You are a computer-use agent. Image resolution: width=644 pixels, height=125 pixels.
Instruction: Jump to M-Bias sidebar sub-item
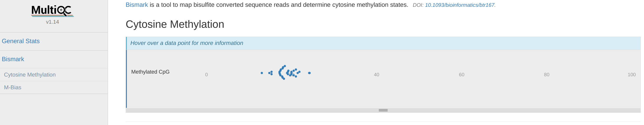[x=13, y=87]
